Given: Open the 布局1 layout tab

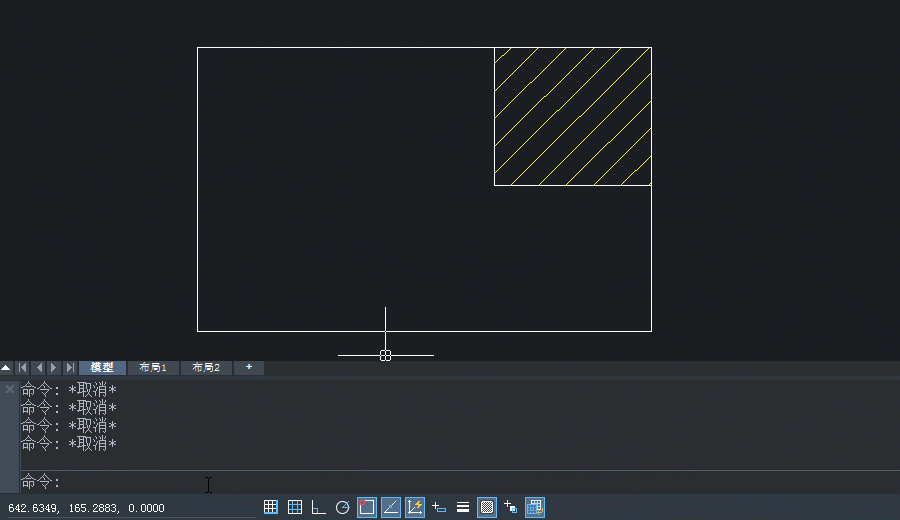Looking at the screenshot, I should click(153, 368).
